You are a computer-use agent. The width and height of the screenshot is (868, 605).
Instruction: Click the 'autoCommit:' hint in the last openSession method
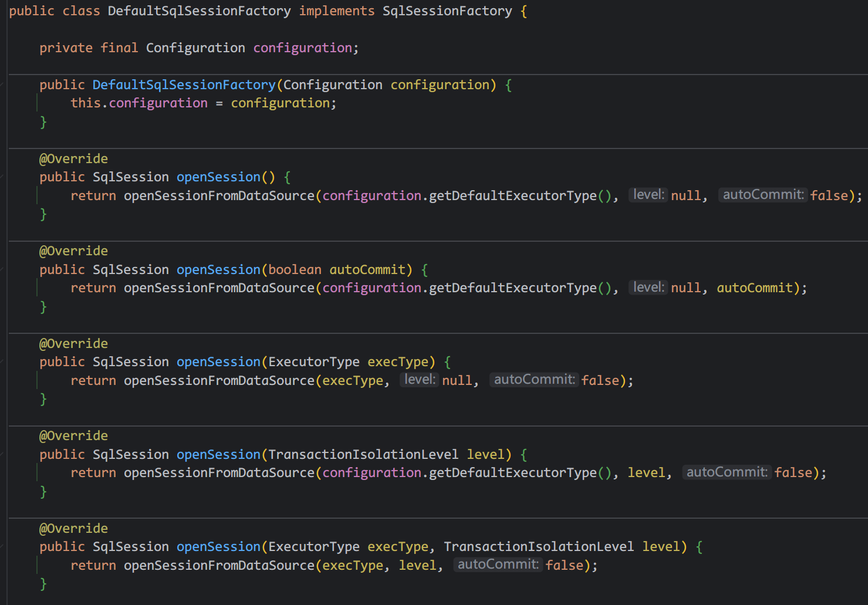point(498,565)
